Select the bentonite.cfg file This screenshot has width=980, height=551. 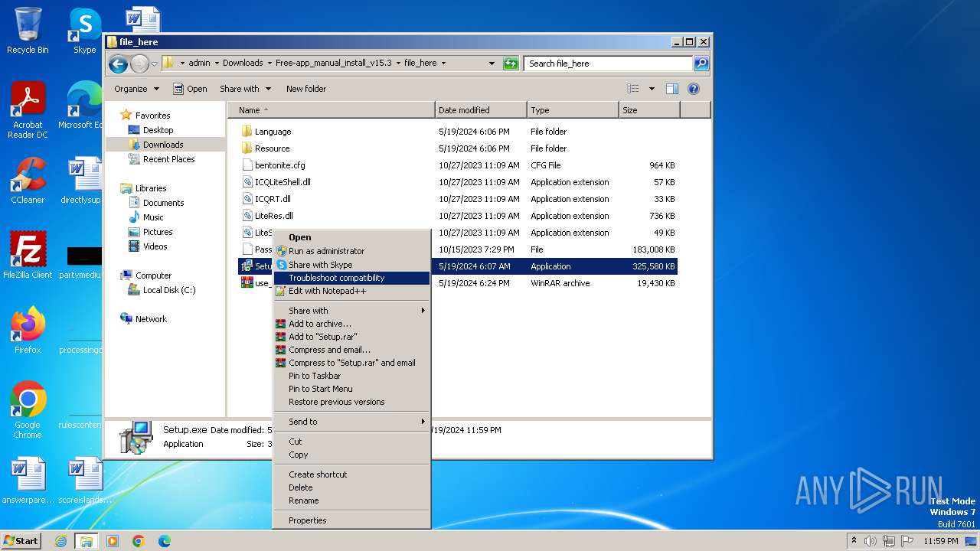(458, 165)
